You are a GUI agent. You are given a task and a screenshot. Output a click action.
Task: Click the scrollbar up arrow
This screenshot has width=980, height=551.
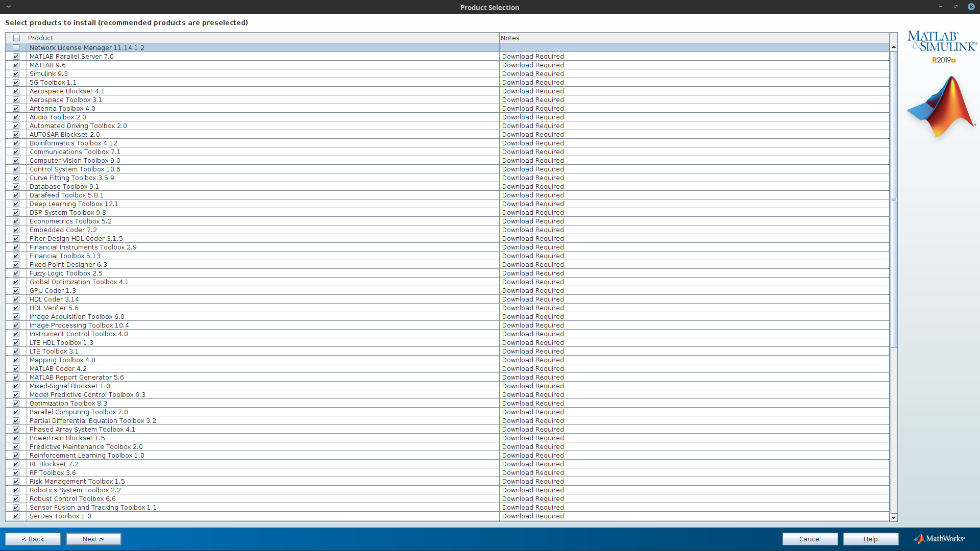click(894, 47)
